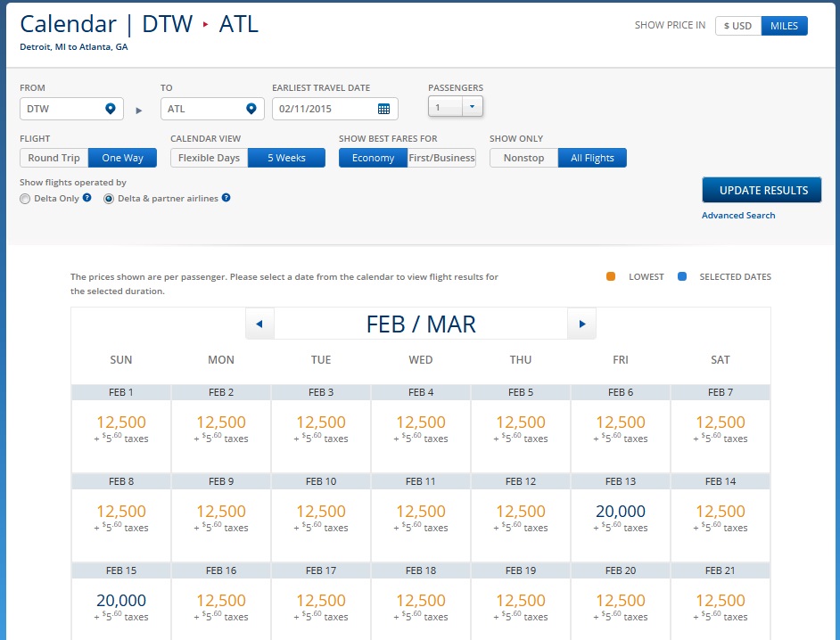Image resolution: width=840 pixels, height=640 pixels.
Task: Choose Flexible Days calendar view
Action: click(x=209, y=158)
